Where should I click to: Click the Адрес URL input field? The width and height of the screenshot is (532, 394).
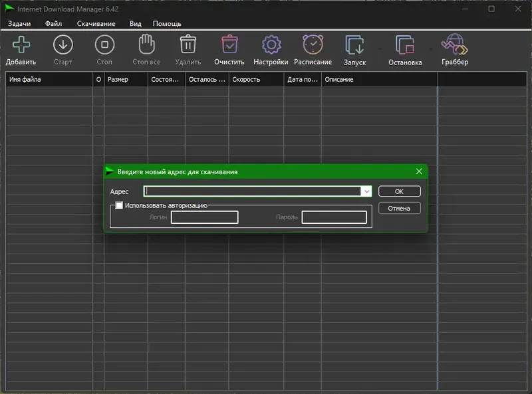253,191
